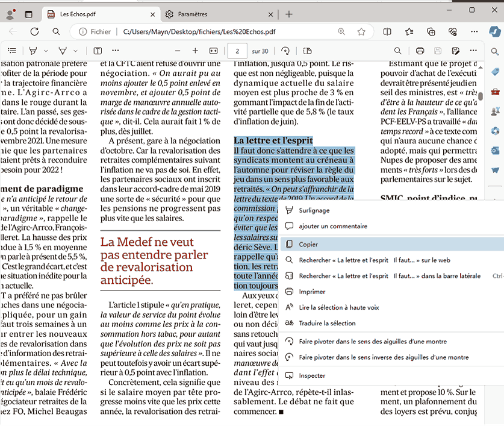Click Save as icon in PDF toolbar
Image resolution: width=504 pixels, height=426 pixels.
tap(455, 51)
